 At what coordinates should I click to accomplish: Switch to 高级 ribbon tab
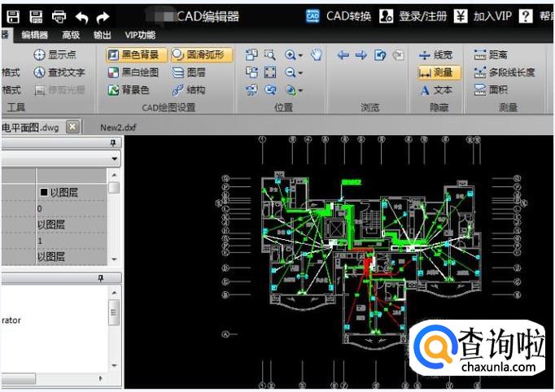pyautogui.click(x=71, y=35)
